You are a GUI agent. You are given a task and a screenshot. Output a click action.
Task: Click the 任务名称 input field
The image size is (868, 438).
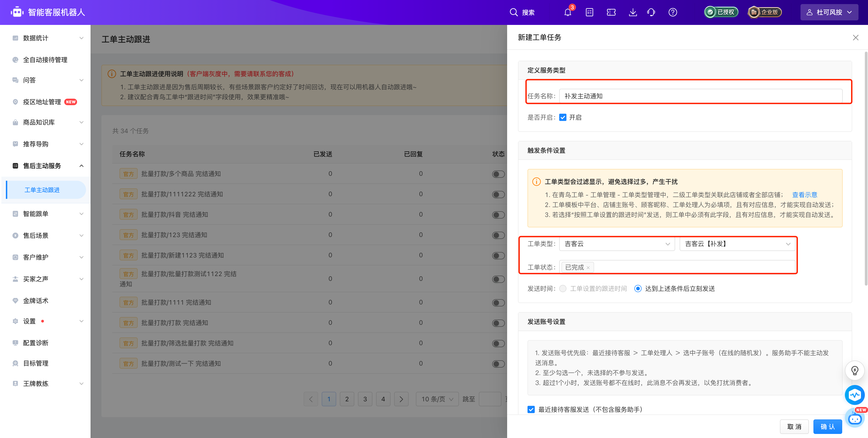point(700,96)
